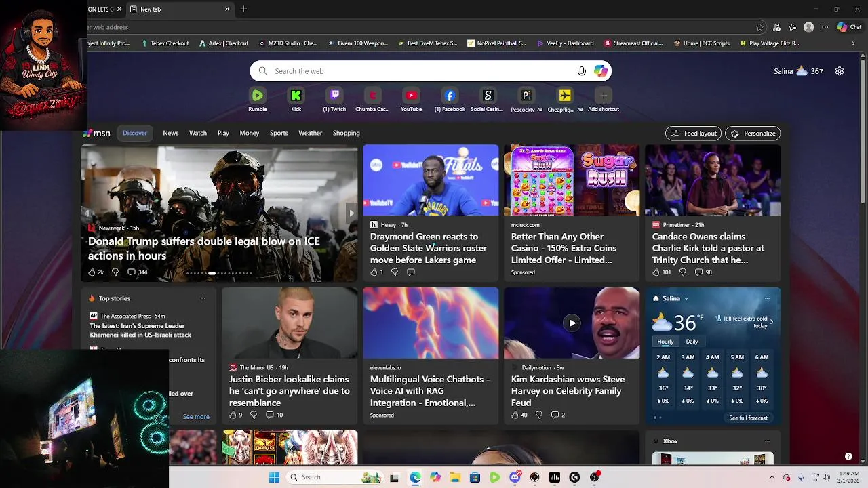The image size is (868, 488).
Task: Open the Kick shortcut icon
Action: click(296, 96)
